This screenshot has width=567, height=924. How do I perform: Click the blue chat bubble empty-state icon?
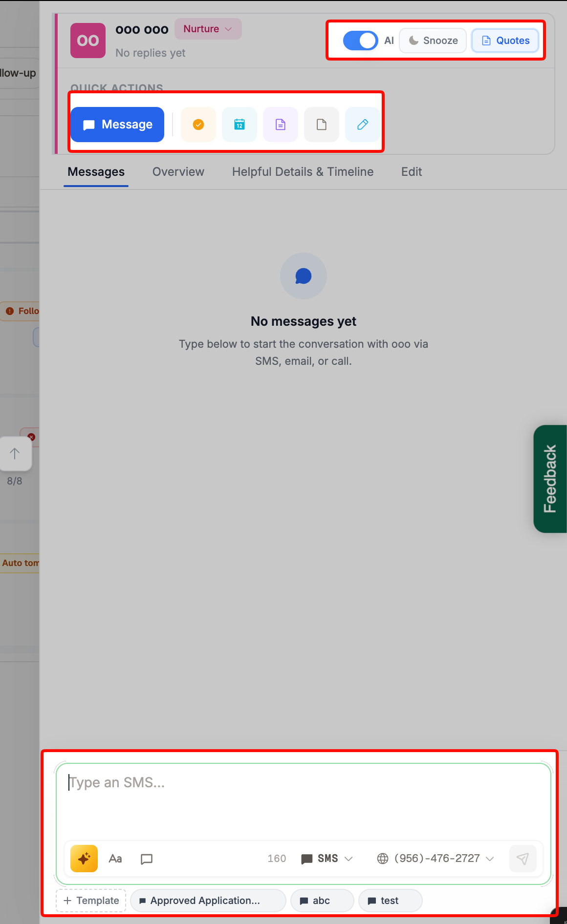pyautogui.click(x=304, y=276)
